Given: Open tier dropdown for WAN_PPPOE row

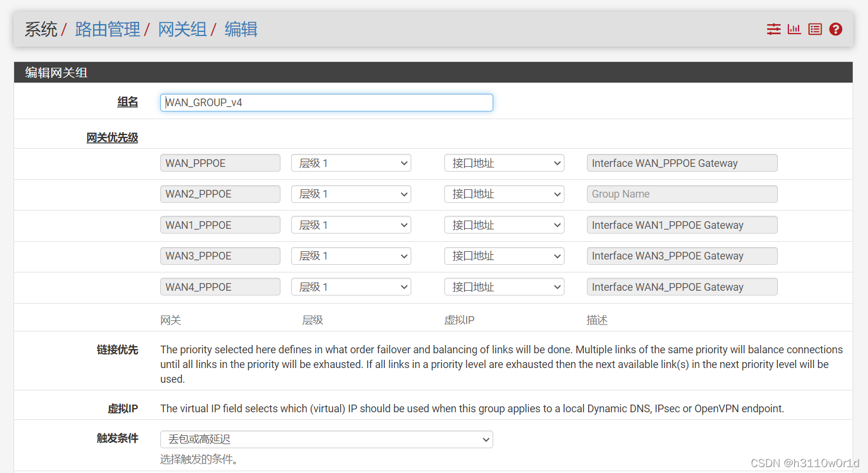Looking at the screenshot, I should pyautogui.click(x=351, y=163).
